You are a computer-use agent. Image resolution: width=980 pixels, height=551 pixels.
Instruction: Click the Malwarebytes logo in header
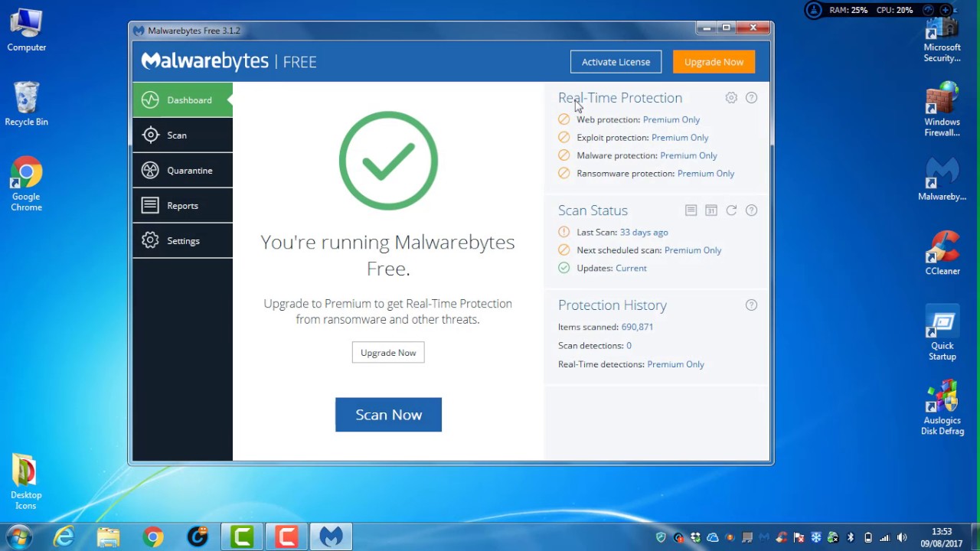[x=205, y=61]
